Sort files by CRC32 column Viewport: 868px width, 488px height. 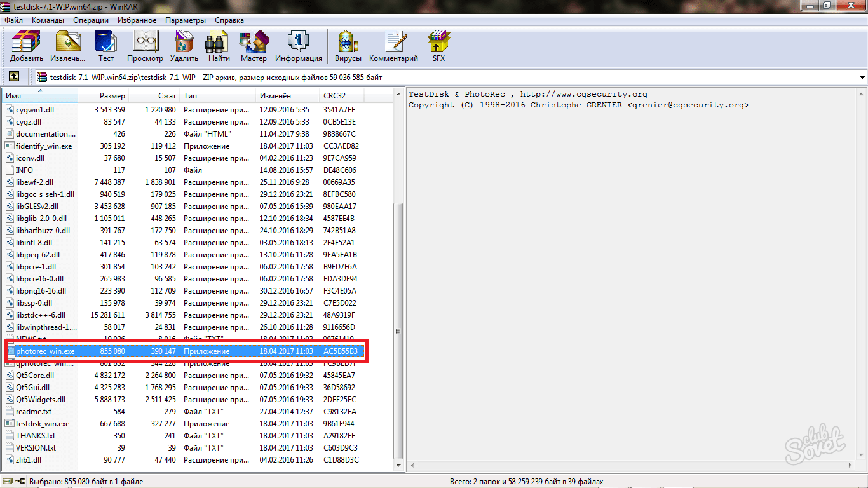[342, 95]
